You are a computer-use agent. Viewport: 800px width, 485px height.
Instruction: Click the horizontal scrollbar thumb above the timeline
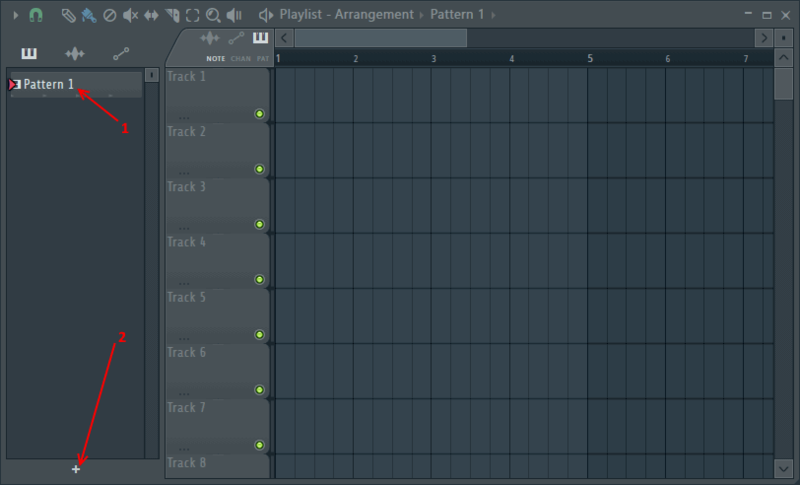click(380, 38)
